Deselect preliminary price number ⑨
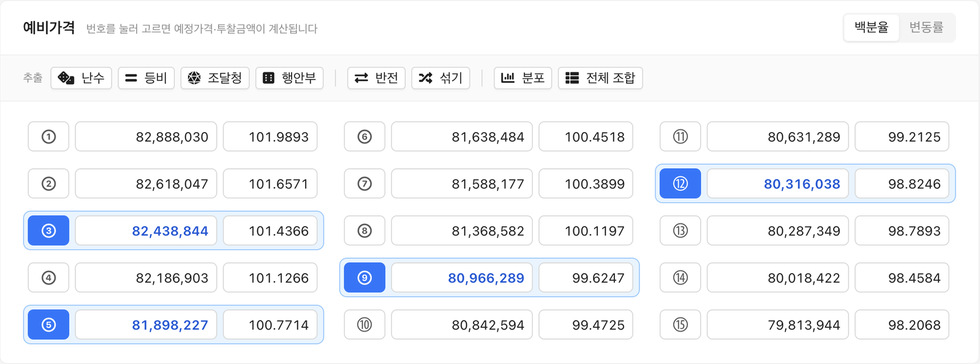The height and width of the screenshot is (364, 980). point(364,278)
